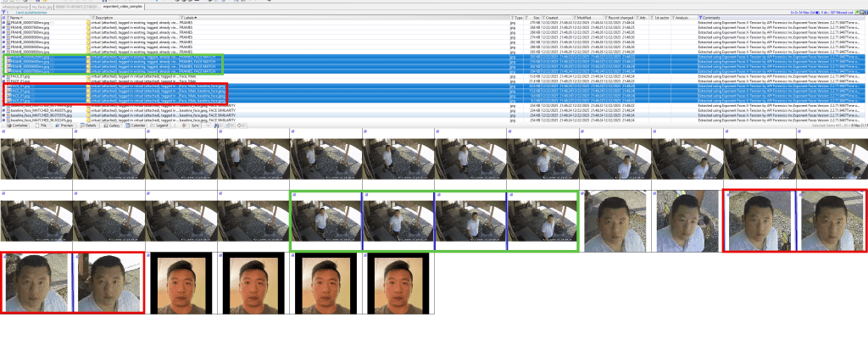Select the exponent_video_samples tab

tap(125, 7)
